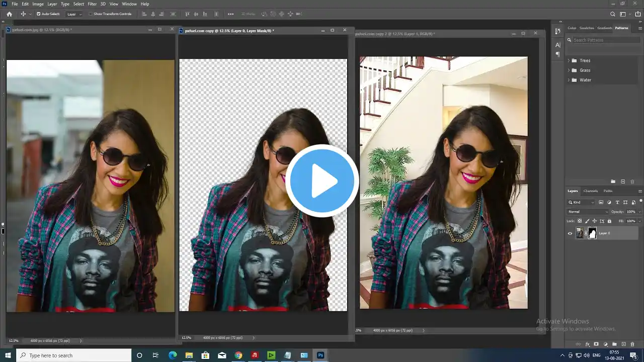Click the Add layer mask icon
Viewport: 644px width, 362px height.
click(596, 344)
